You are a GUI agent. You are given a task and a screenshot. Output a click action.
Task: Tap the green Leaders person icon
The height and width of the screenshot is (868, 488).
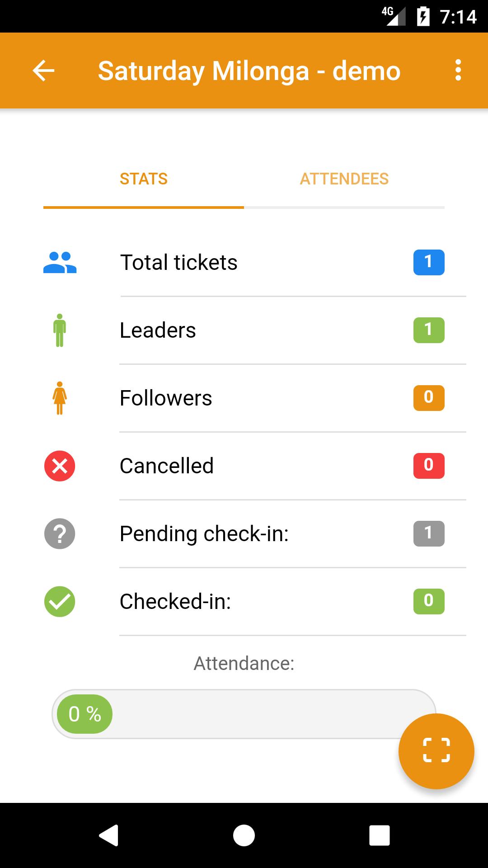60,330
